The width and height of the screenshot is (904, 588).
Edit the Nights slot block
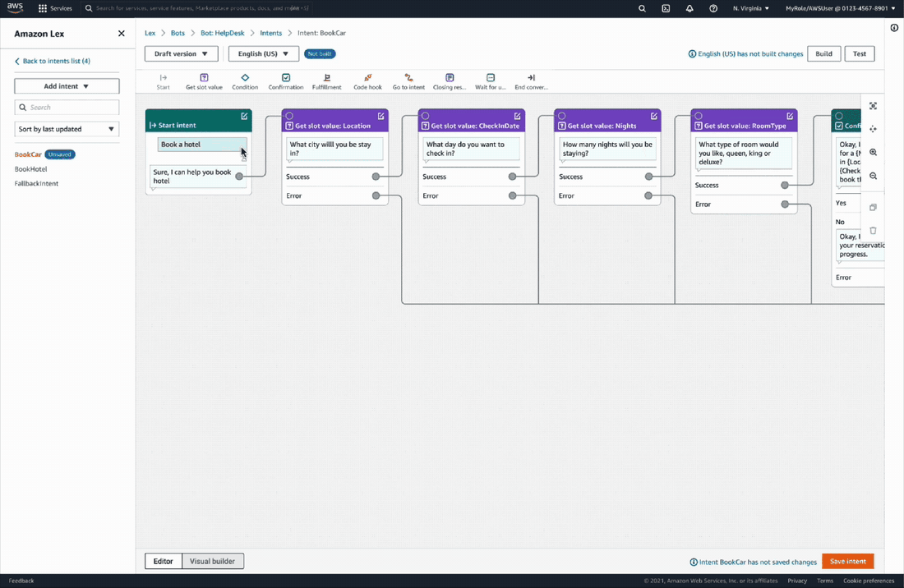click(x=654, y=117)
